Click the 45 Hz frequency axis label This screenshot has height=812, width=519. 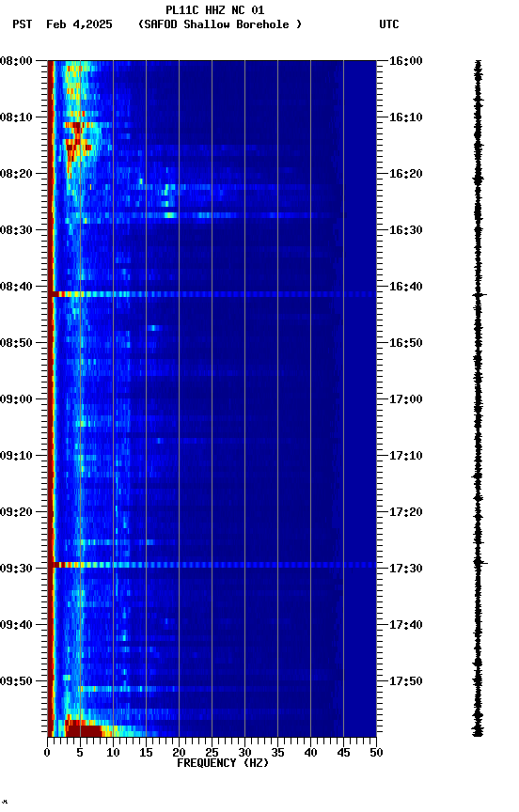click(343, 753)
